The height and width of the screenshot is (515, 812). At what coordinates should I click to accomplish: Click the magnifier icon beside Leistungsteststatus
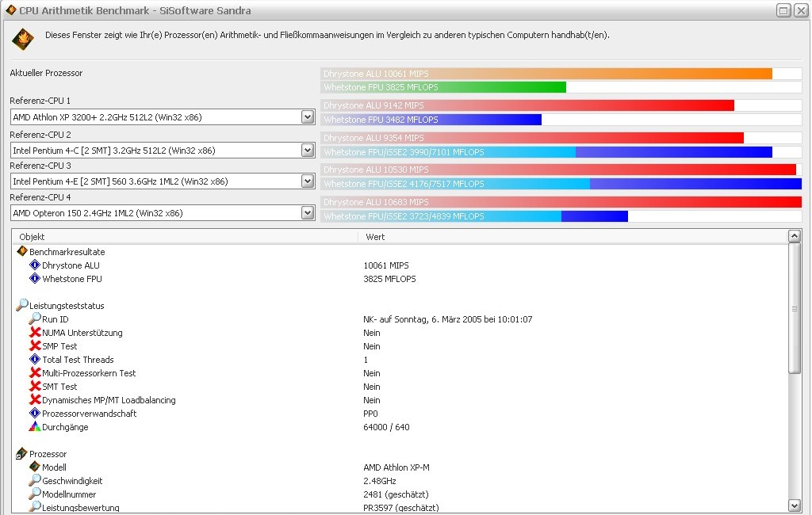pyautogui.click(x=22, y=305)
